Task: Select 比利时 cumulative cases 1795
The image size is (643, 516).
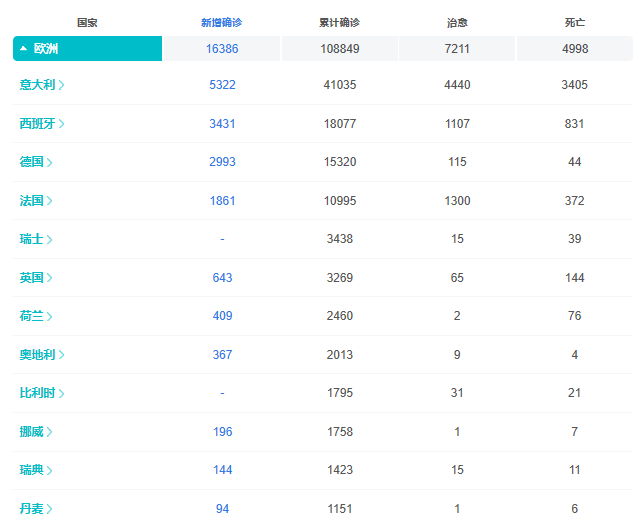Action: click(340, 393)
